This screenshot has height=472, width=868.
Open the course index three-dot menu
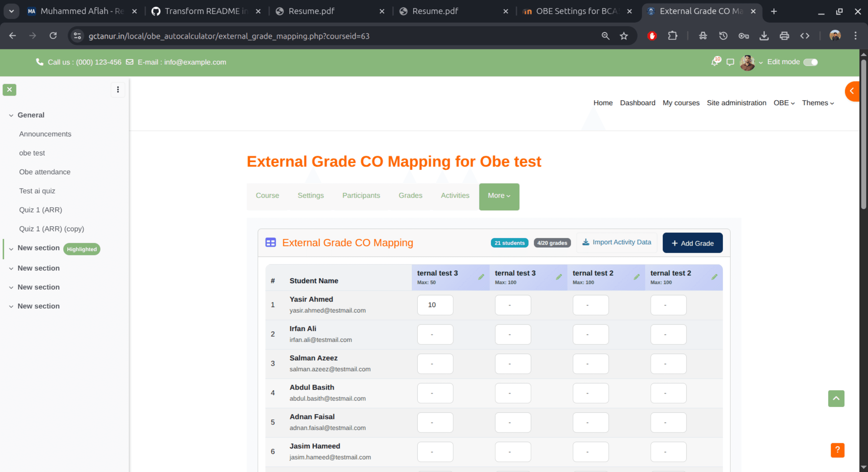click(x=118, y=89)
